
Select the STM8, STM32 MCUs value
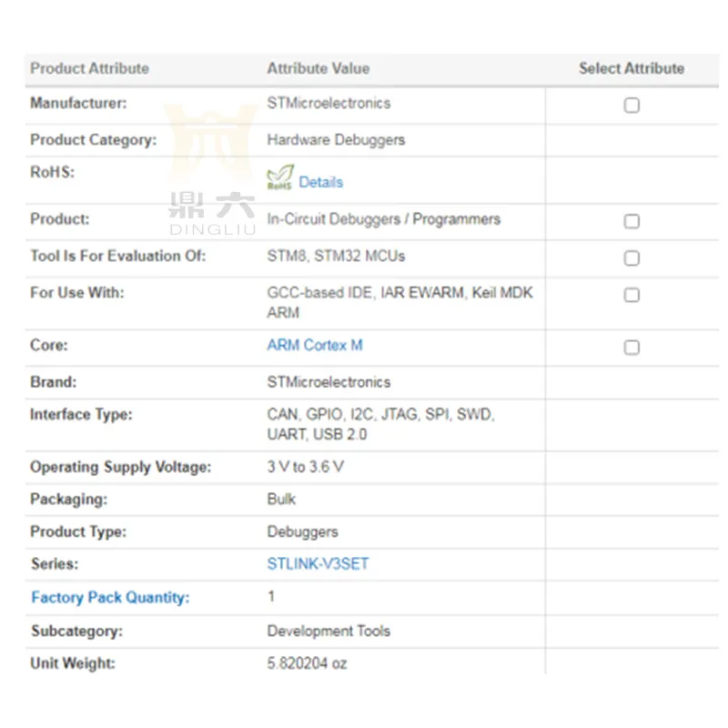[x=336, y=256]
